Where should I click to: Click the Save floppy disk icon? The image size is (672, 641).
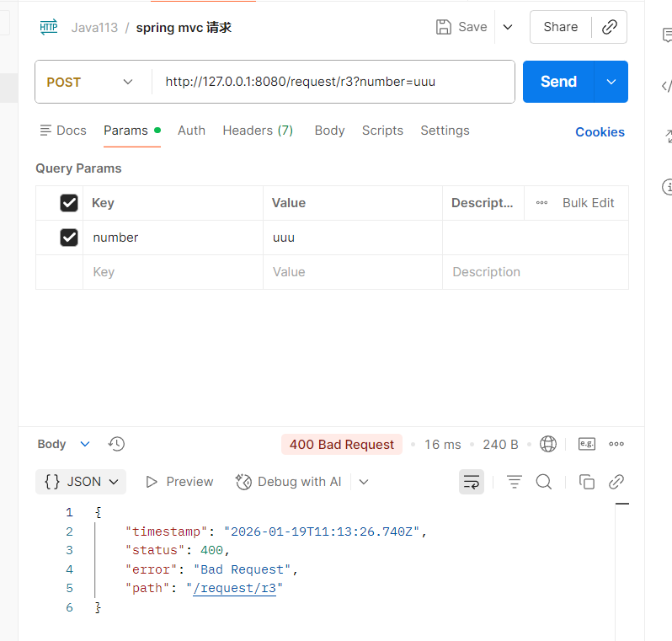[x=444, y=27]
